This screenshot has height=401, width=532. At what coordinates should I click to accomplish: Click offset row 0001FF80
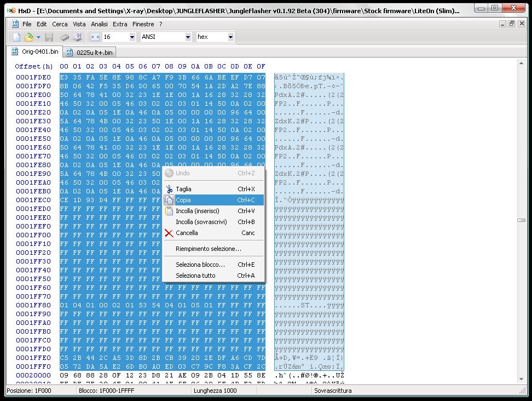point(33,305)
